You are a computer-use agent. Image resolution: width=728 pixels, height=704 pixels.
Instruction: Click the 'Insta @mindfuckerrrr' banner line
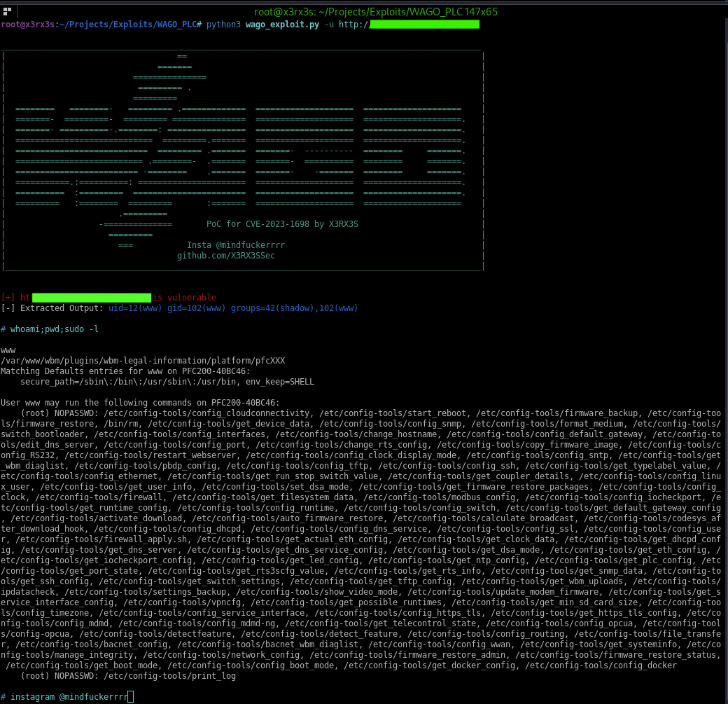[236, 245]
